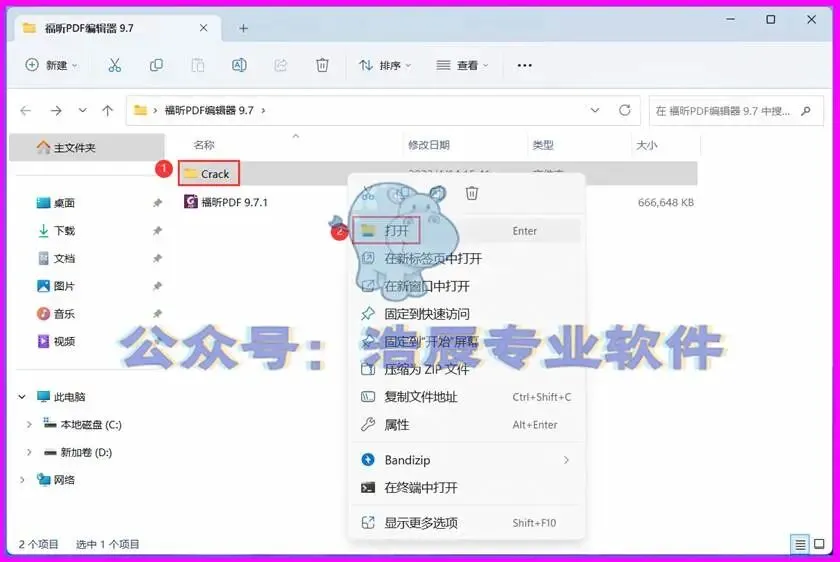This screenshot has height=562, width=840.
Task: Expand the 本地磁盘 (C:) node
Action: tap(29, 424)
